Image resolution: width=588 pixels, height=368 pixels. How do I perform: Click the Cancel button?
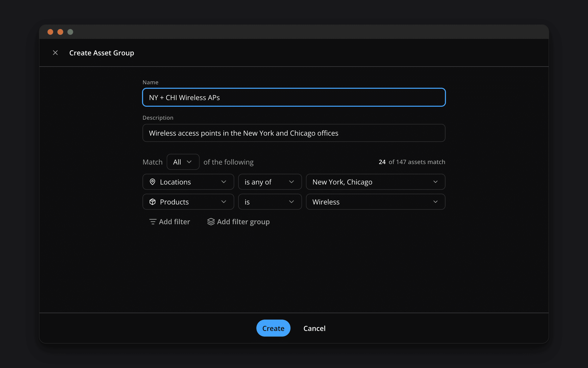[x=314, y=328]
